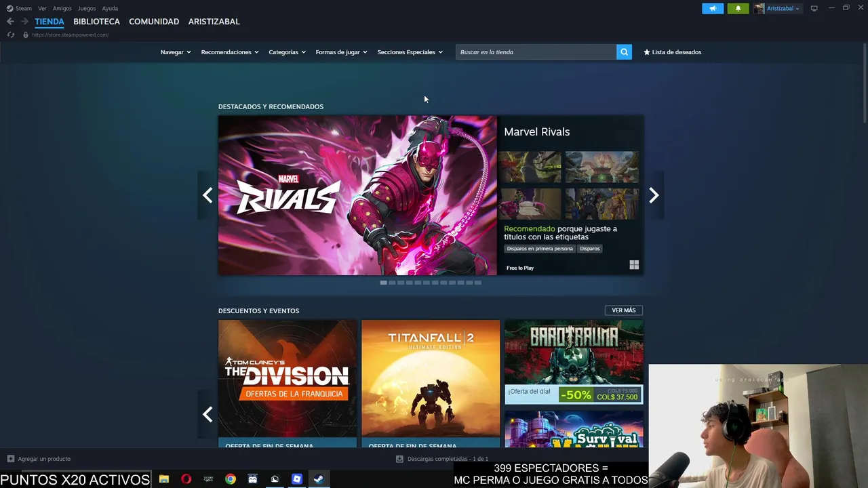Open the Amigos menu
Screen dimensions: 868x488
click(x=62, y=8)
